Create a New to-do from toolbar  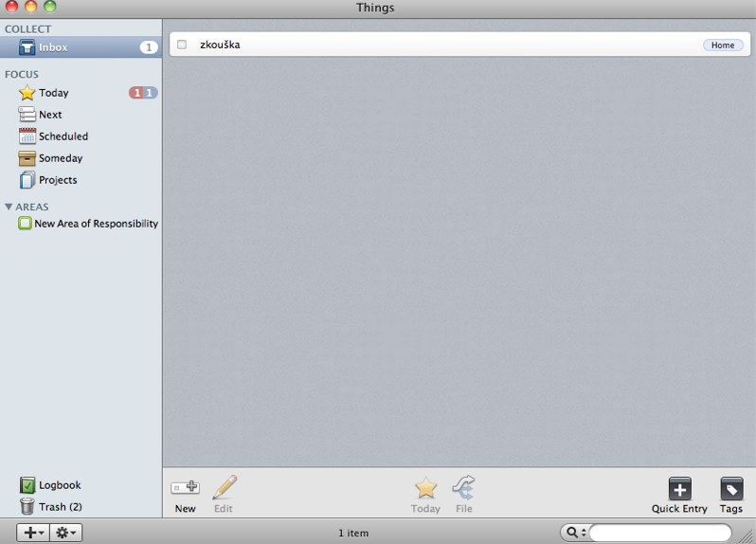point(185,495)
